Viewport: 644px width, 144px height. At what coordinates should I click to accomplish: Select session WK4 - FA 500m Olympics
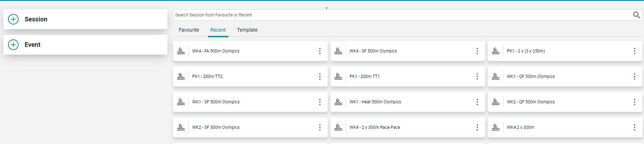[x=250, y=51]
